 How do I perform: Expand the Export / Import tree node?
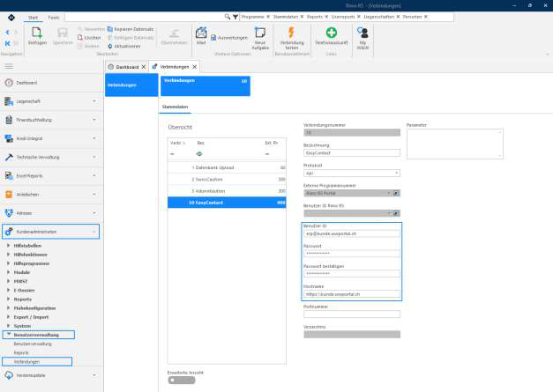(9, 317)
